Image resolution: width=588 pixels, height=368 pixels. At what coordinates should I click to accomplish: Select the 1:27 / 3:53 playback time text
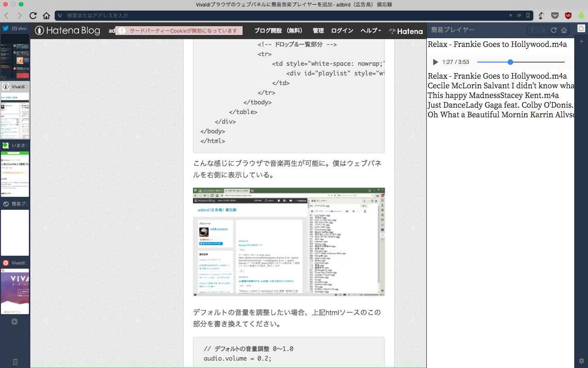click(456, 62)
